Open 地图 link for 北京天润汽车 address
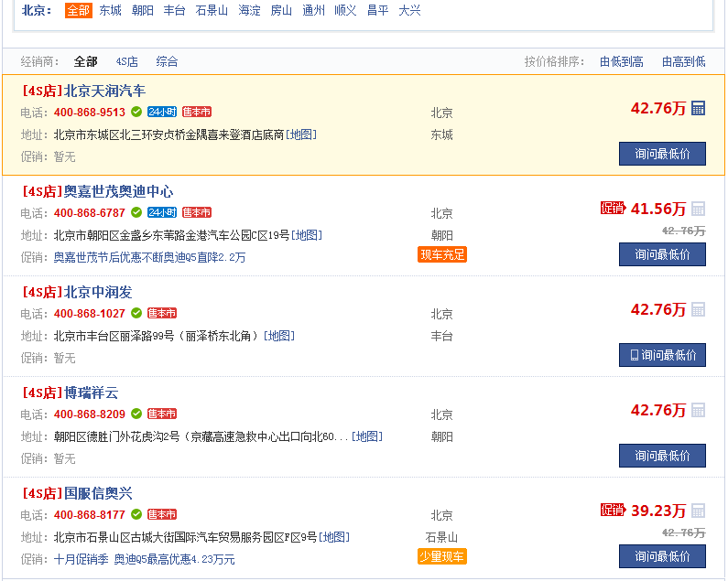The width and height of the screenshot is (728, 581). coord(301,134)
